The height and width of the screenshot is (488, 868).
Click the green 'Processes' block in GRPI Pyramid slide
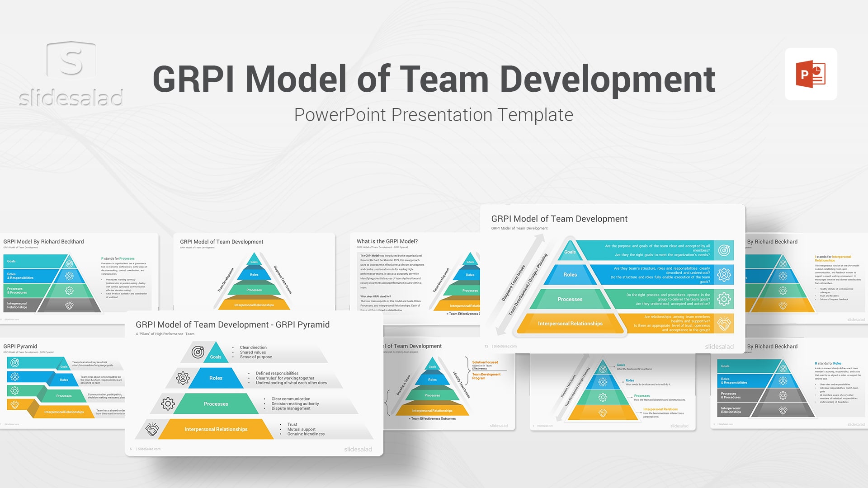click(216, 404)
